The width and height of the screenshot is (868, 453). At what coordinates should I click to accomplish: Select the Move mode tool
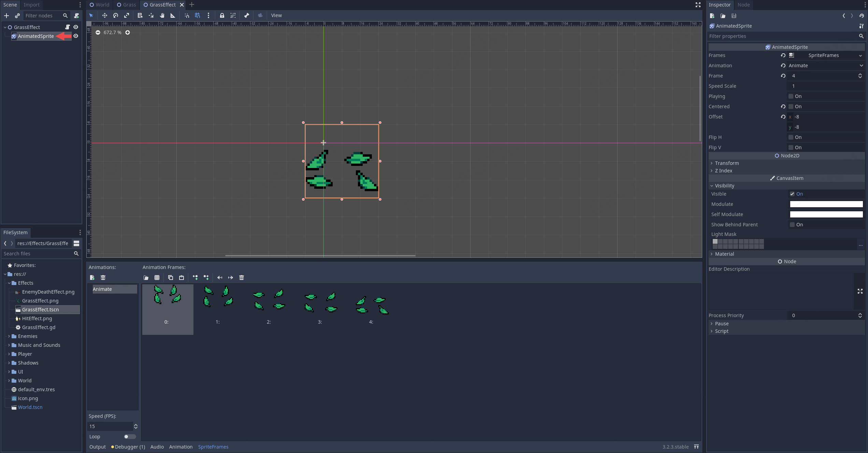pos(104,15)
